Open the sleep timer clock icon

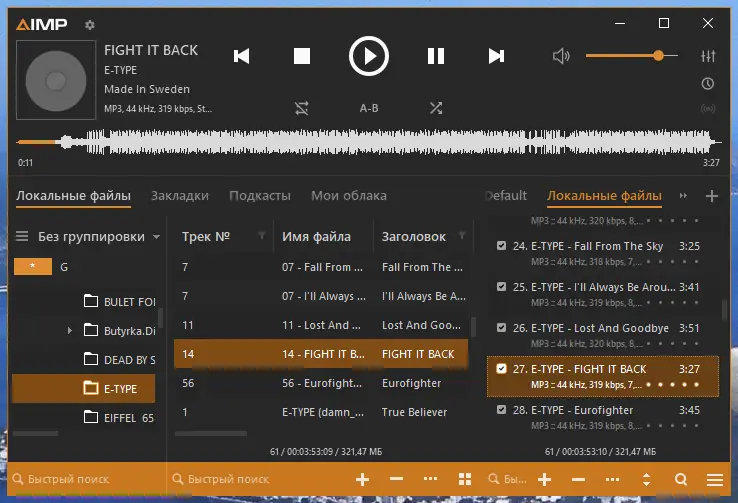[708, 84]
